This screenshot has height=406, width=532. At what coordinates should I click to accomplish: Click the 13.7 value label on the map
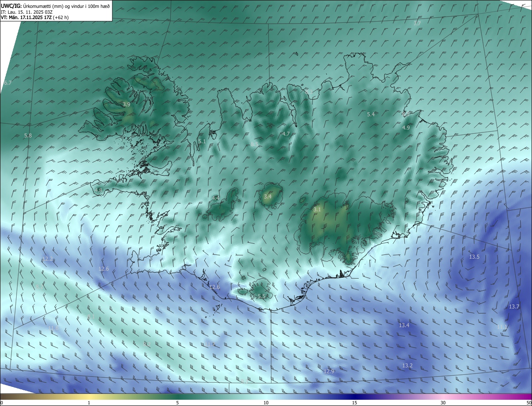click(514, 307)
